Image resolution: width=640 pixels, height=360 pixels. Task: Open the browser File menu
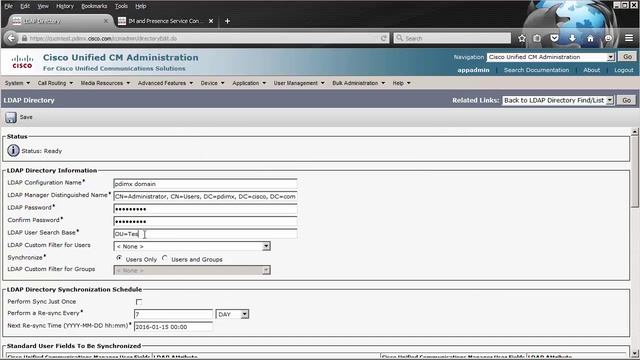pyautogui.click(x=8, y=6)
